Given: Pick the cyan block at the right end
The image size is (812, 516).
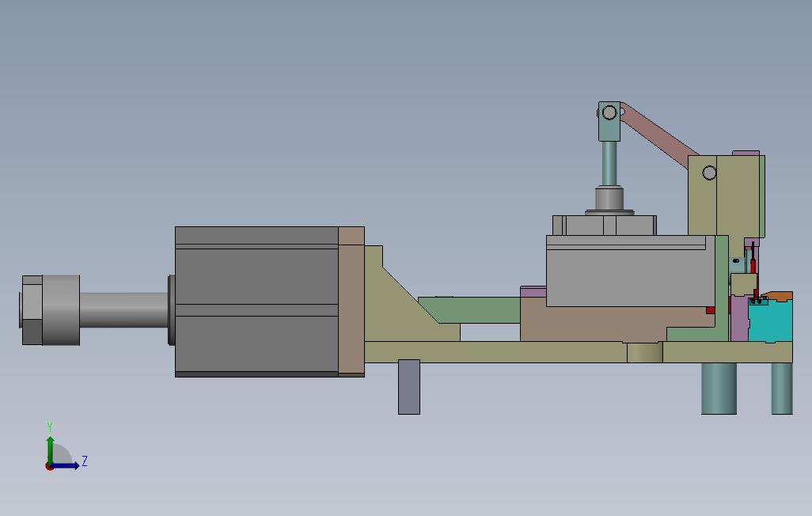Looking at the screenshot, I should coord(771,321).
